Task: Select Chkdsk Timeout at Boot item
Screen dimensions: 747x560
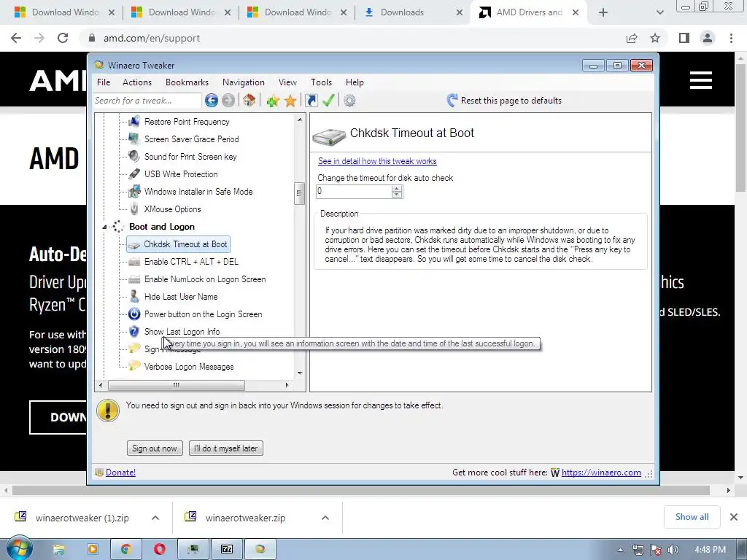Action: (178, 244)
